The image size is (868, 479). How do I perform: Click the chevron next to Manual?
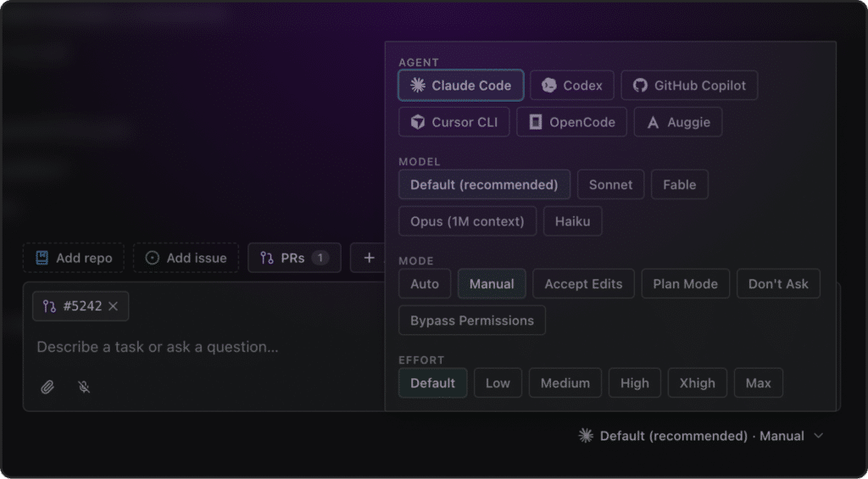818,436
